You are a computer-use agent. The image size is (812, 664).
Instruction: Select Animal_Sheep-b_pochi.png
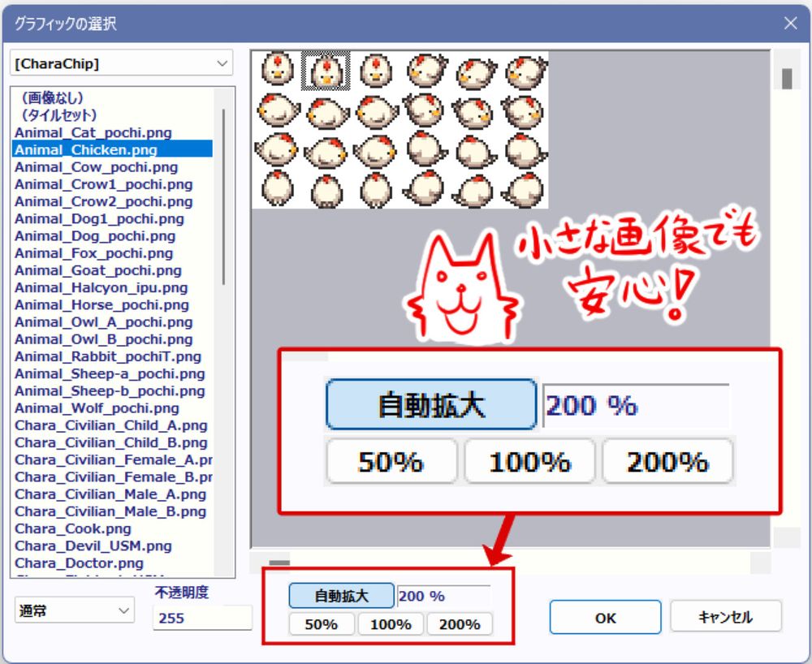coord(112,390)
